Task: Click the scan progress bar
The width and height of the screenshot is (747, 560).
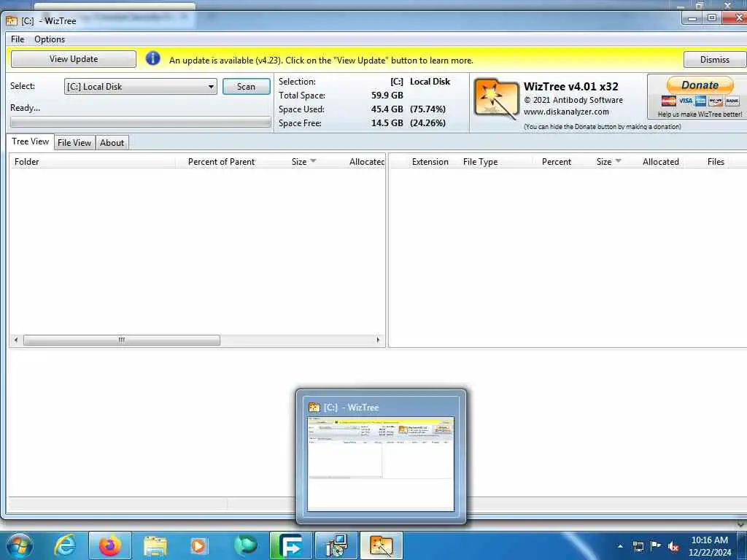Action: tap(141, 122)
